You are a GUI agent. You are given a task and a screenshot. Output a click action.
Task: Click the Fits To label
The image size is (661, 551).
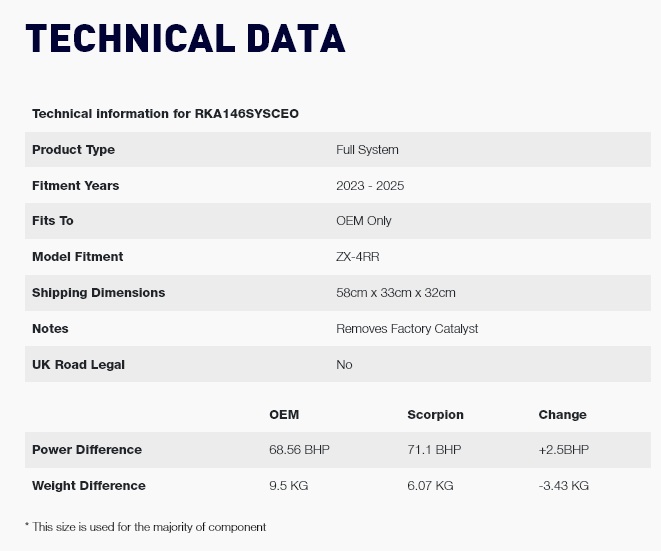(x=53, y=221)
